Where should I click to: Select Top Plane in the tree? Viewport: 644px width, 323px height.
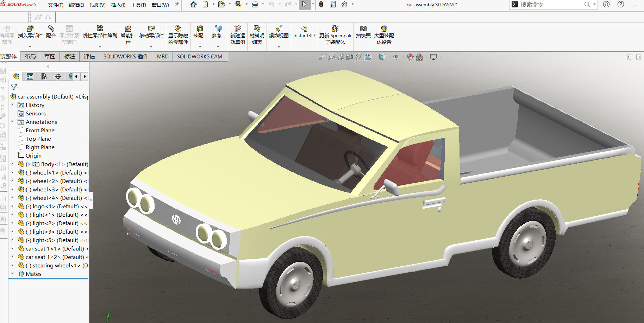tap(38, 139)
